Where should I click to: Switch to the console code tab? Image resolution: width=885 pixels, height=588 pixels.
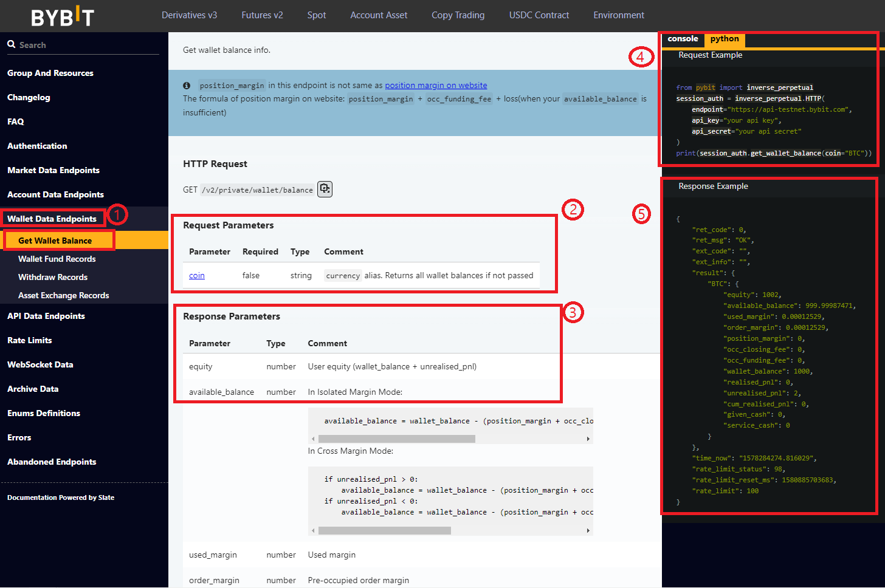coord(683,39)
